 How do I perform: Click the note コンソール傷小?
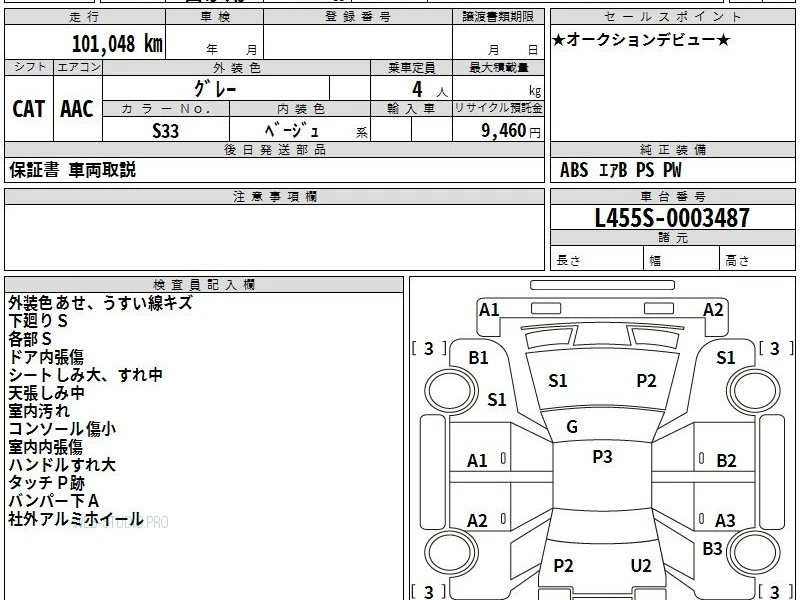pyautogui.click(x=62, y=429)
